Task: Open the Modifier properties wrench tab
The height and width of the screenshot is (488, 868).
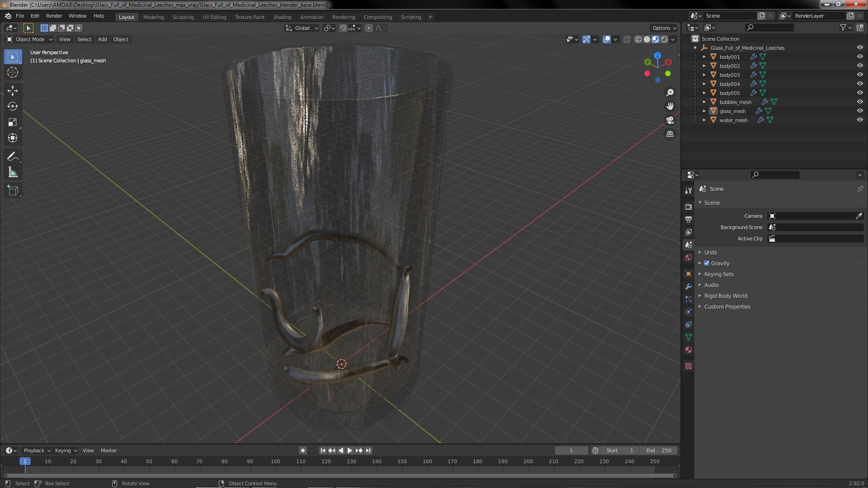Action: 689,286
